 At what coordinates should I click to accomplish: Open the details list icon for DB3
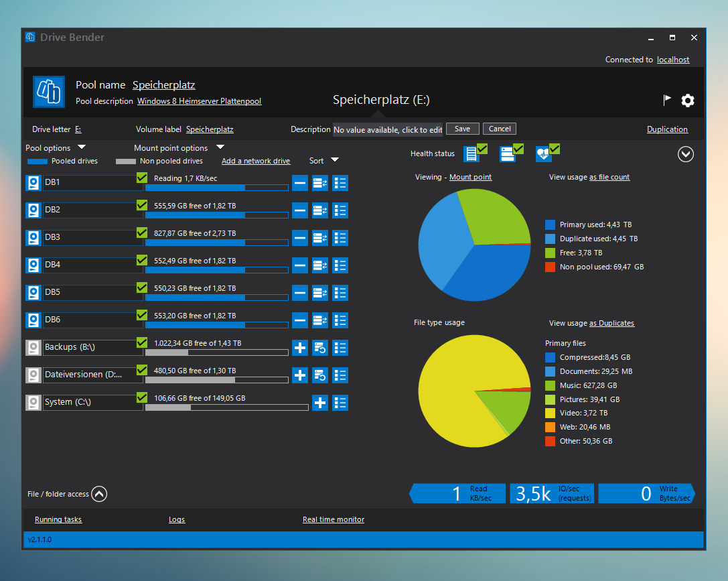(x=340, y=238)
